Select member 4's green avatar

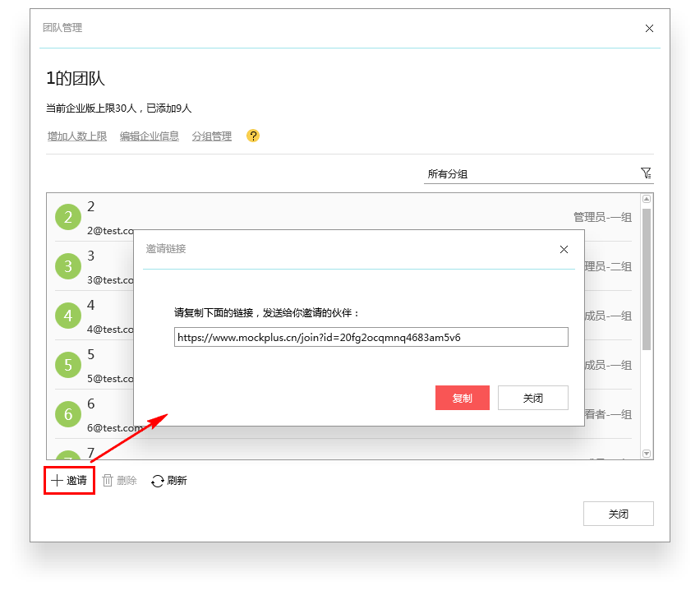point(68,316)
